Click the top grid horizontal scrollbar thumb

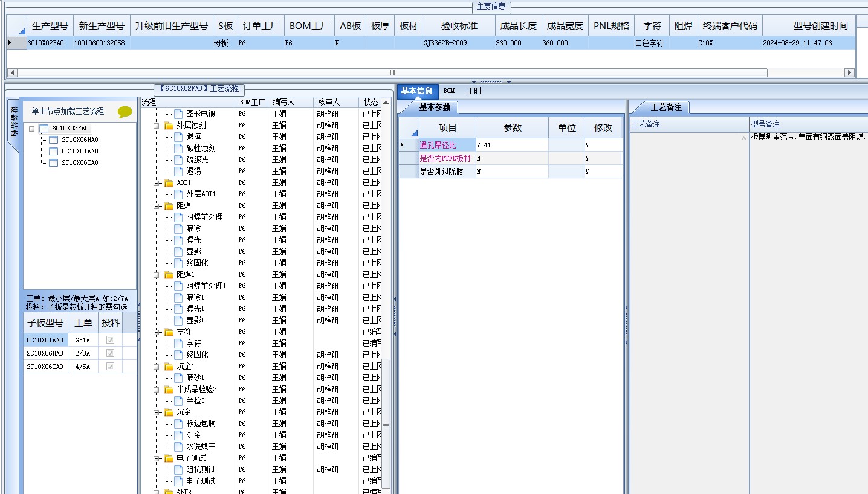click(392, 72)
